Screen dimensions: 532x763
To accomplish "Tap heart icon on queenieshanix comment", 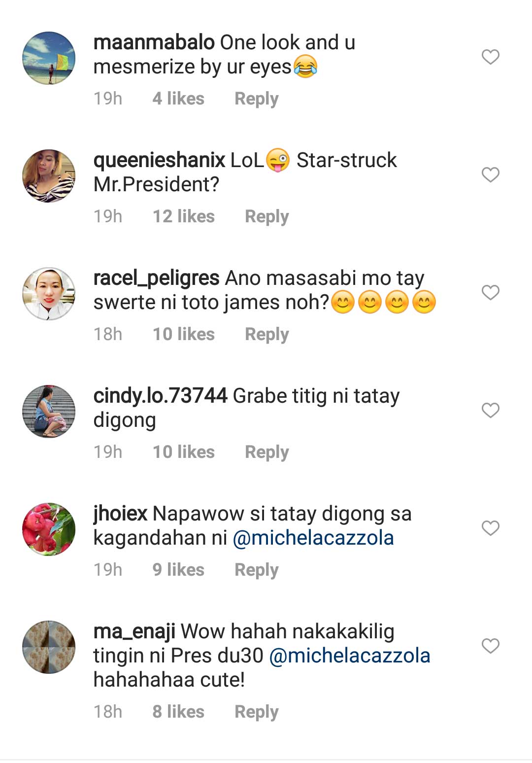I will coord(490,174).
